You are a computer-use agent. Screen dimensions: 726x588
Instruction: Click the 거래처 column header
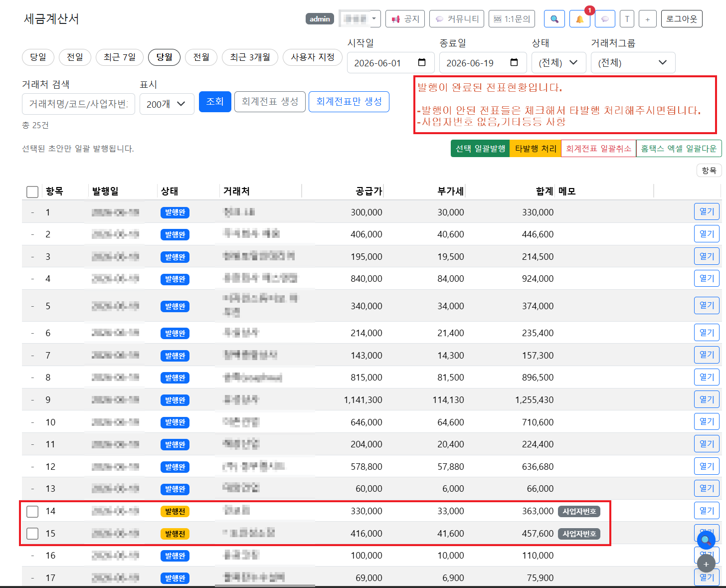236,191
